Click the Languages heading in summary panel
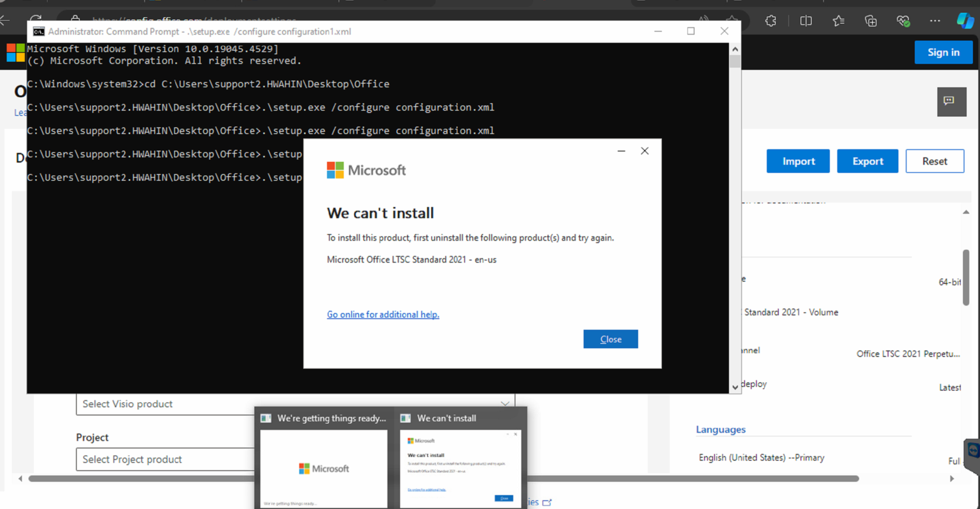This screenshot has height=509, width=980. click(x=720, y=429)
